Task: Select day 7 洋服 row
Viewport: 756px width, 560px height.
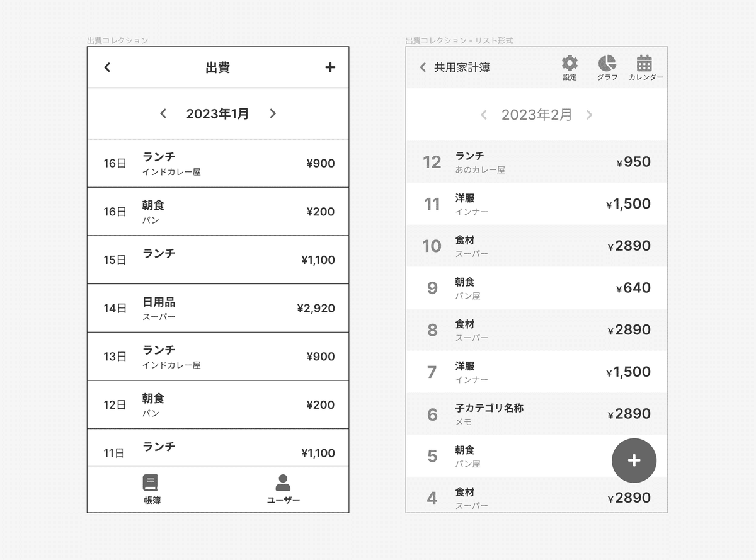Action: click(536, 372)
